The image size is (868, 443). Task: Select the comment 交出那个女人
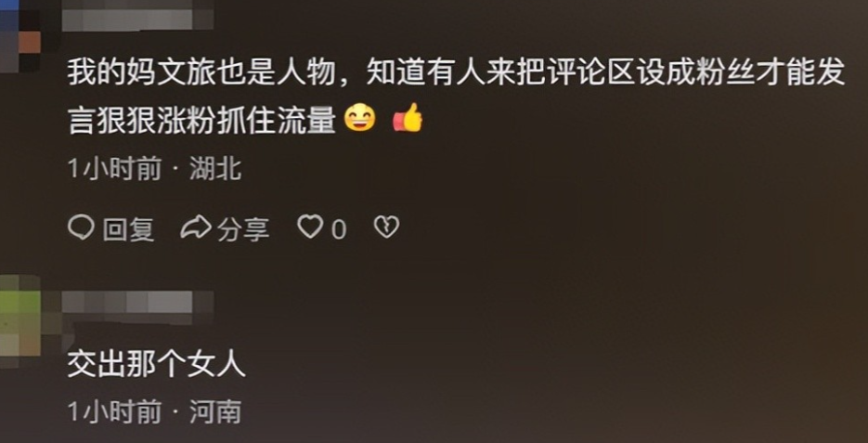[157, 365]
